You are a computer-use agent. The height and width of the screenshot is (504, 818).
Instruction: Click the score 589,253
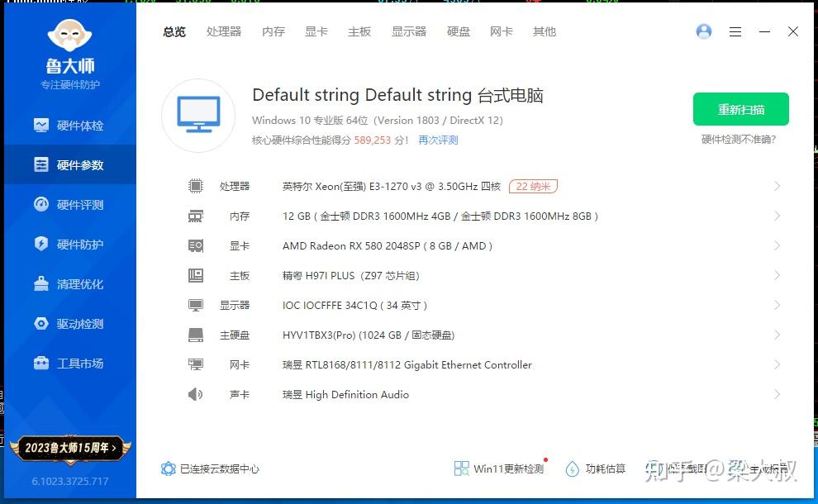click(373, 140)
